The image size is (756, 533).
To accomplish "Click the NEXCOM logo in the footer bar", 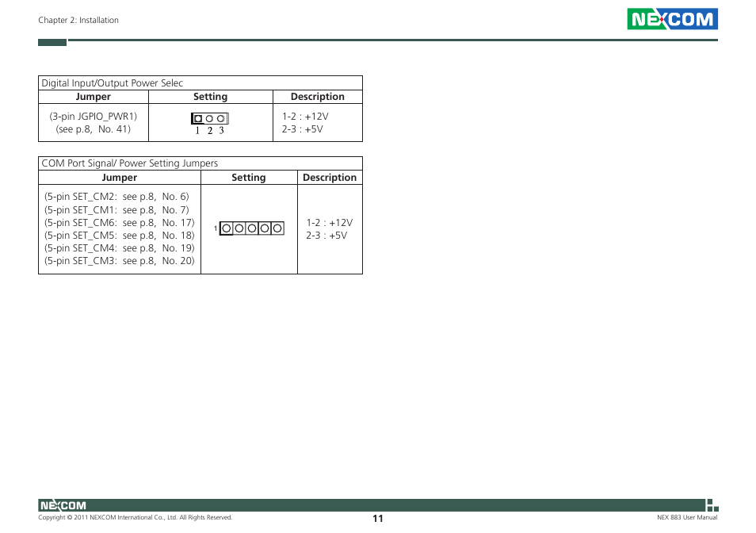I will pyautogui.click(x=63, y=505).
